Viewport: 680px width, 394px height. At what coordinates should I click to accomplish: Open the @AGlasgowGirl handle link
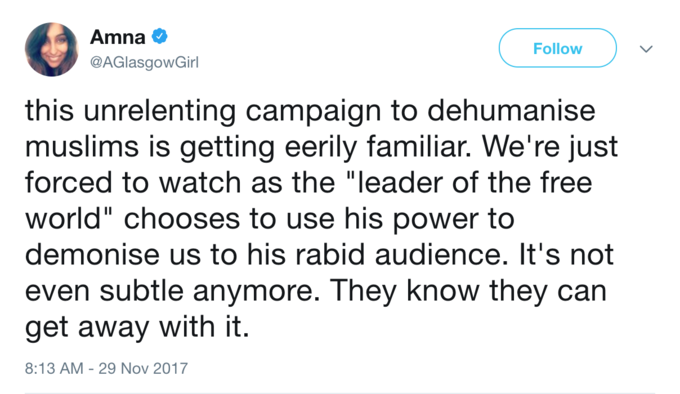pos(144,62)
